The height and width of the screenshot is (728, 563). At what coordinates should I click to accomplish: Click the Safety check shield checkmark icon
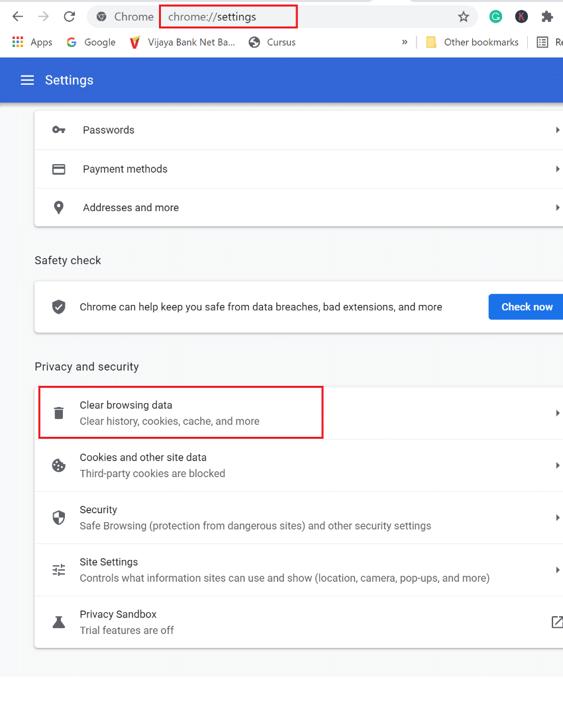tap(58, 306)
